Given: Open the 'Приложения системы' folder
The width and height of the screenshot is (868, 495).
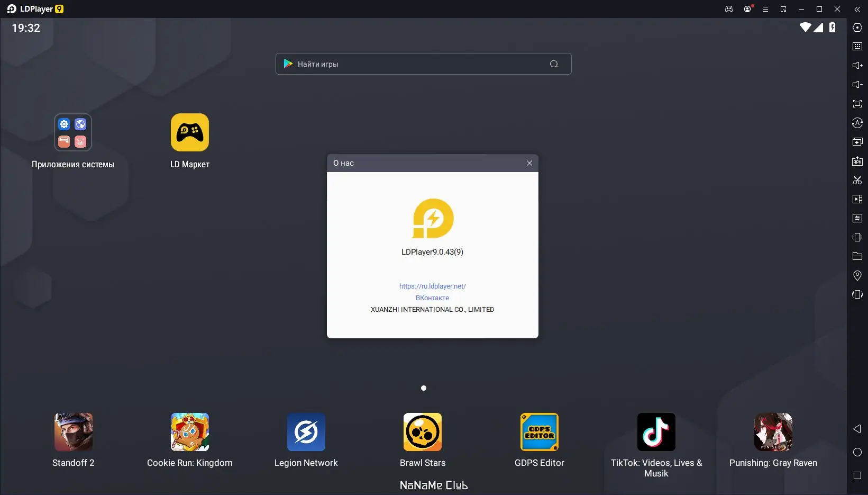Looking at the screenshot, I should [73, 132].
